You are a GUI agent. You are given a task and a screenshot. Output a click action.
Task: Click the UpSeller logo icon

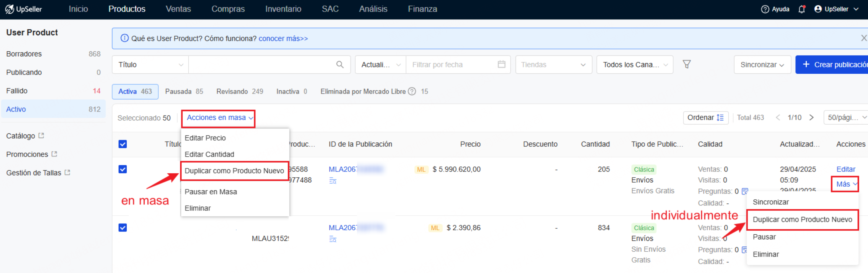point(9,9)
